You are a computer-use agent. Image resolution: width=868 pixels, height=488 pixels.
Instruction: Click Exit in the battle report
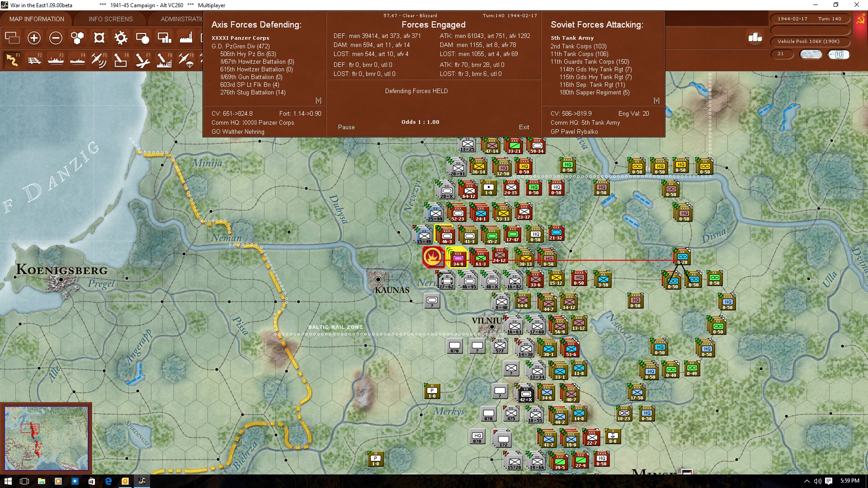[x=524, y=127]
